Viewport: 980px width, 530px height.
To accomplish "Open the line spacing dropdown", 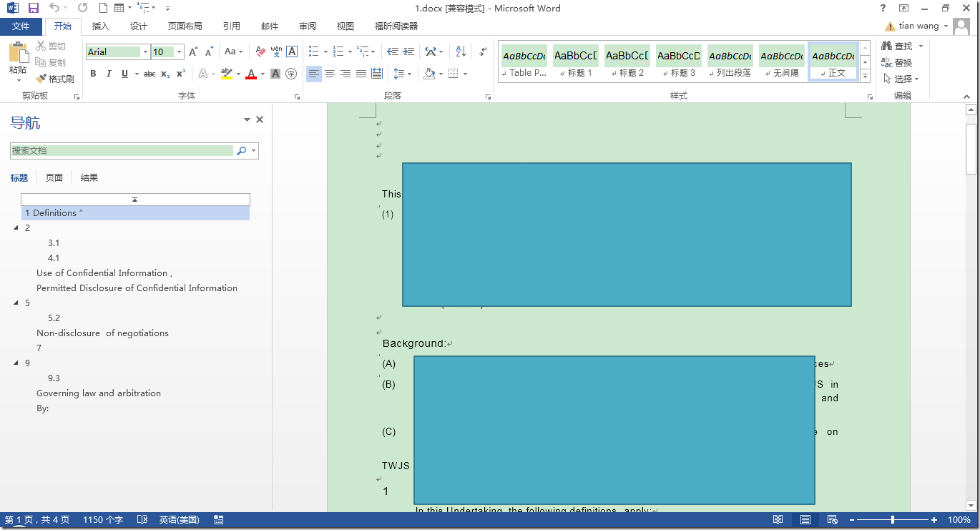I will [402, 74].
